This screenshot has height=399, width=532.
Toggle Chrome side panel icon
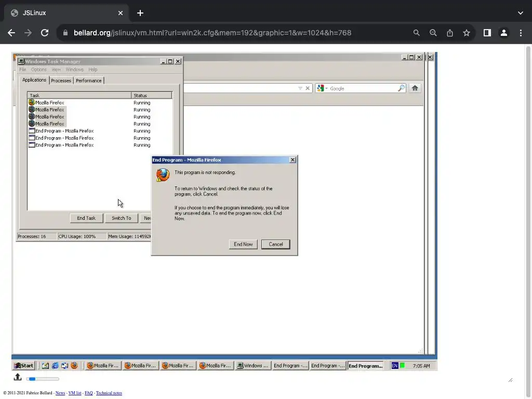pos(487,33)
